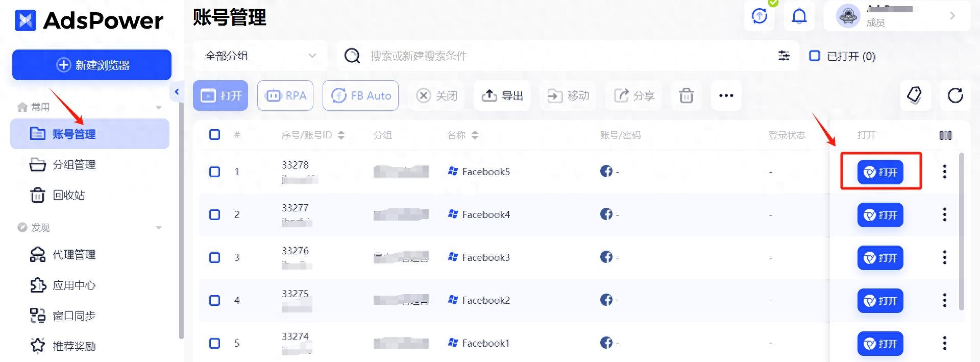Toggle the 已打开 (0) checkbox

pos(815,56)
